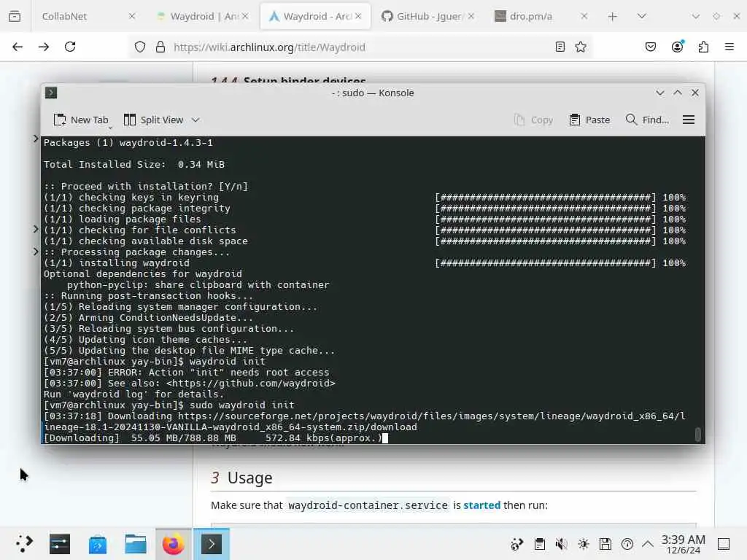Open the Firefox application hamburger menu
The width and height of the screenshot is (747, 560).
coord(729,47)
